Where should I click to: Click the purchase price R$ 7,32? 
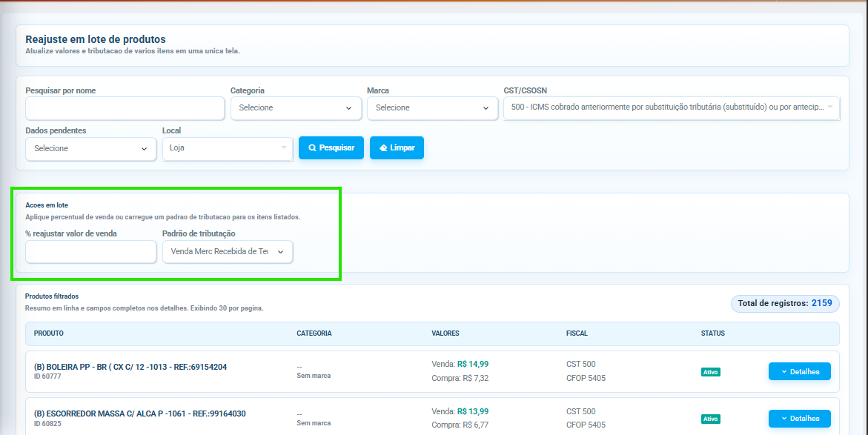(476, 379)
